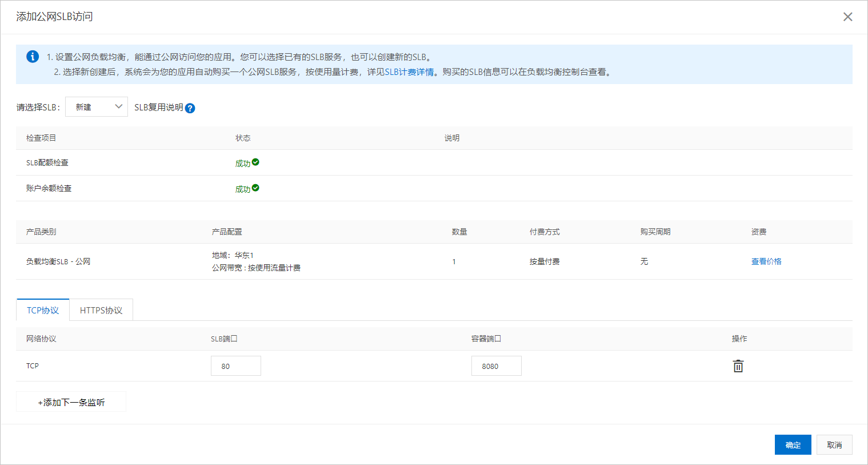This screenshot has width=868, height=465.
Task: Click the 确定 confirm button
Action: 793,445
